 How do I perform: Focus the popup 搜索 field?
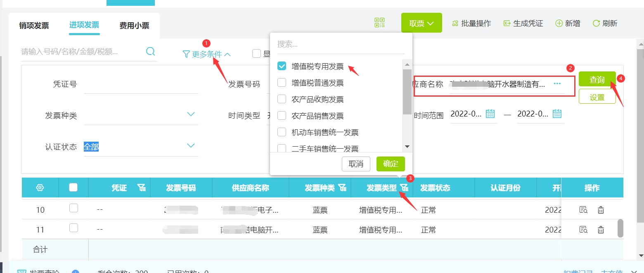tap(341, 44)
